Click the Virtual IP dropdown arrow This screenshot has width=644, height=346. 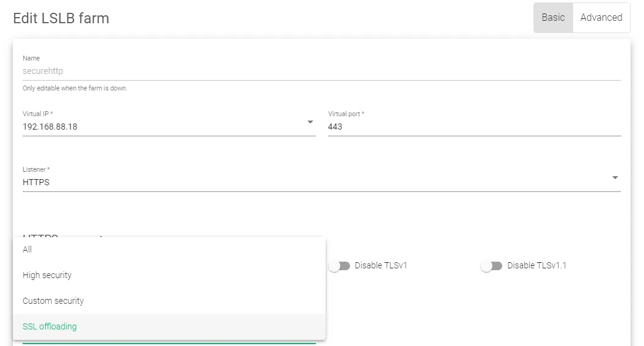(310, 122)
